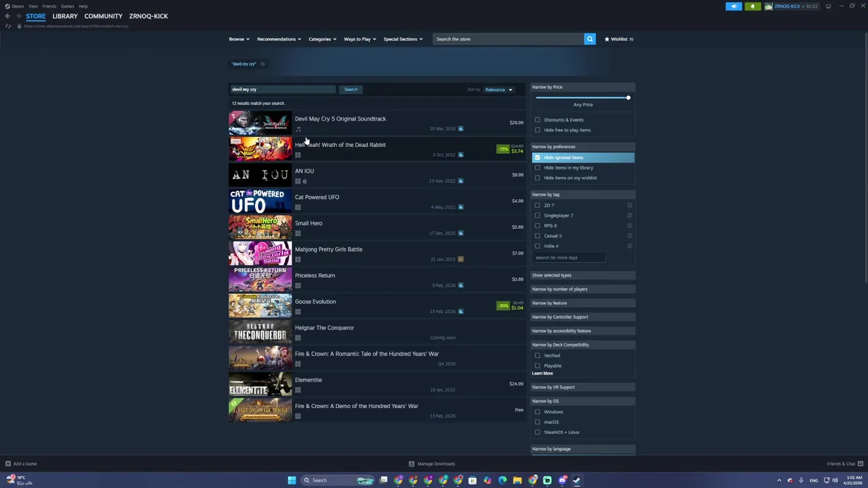
Task: Adjust the Narrow by Price slider handle
Action: [x=628, y=98]
